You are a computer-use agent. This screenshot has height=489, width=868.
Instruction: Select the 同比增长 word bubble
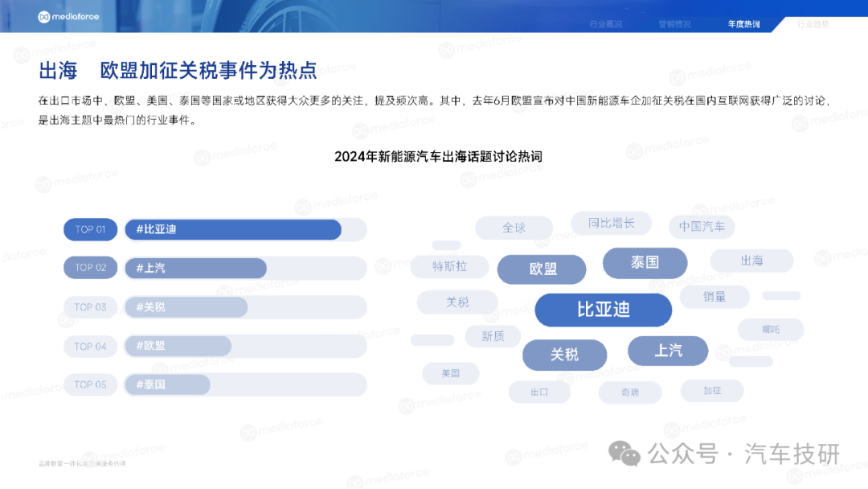tap(611, 223)
